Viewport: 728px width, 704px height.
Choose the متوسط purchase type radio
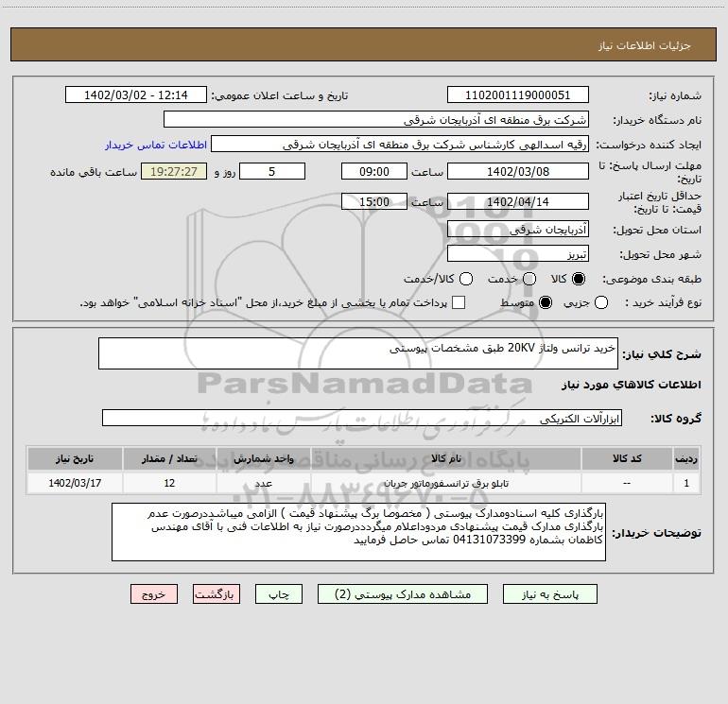pos(546,302)
